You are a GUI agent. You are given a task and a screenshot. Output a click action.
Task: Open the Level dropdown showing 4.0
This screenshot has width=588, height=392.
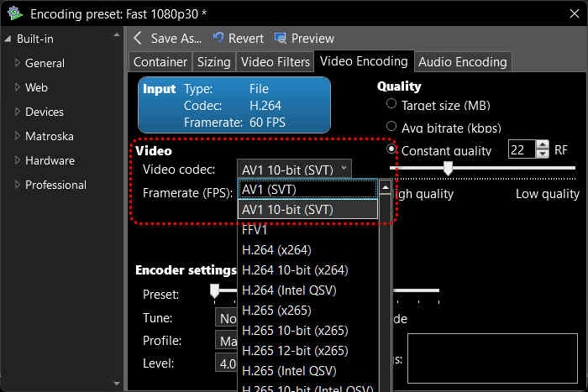[x=226, y=363]
